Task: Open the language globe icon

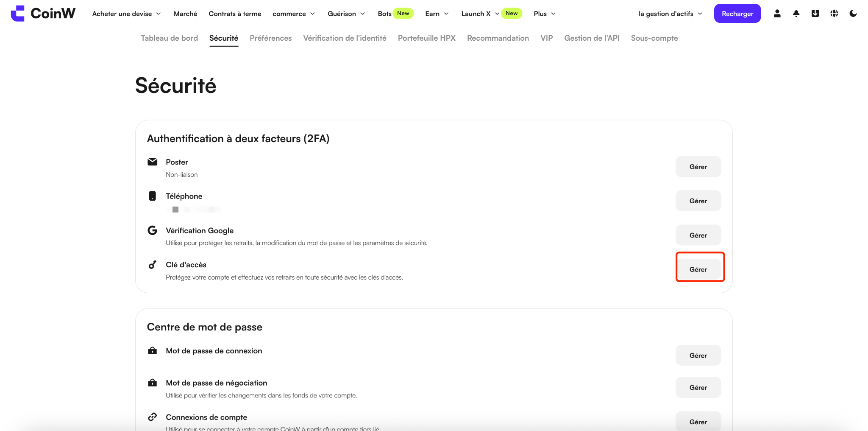Action: click(834, 14)
